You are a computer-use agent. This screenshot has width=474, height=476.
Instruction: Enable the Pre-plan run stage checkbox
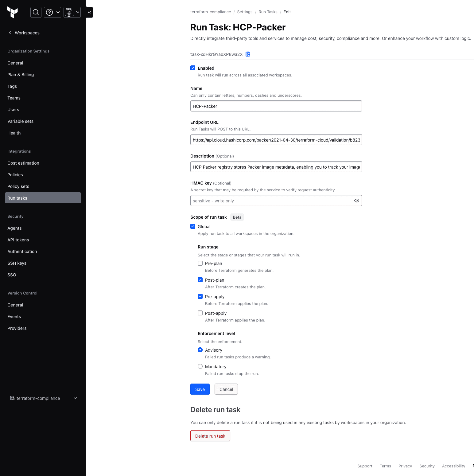[200, 263]
